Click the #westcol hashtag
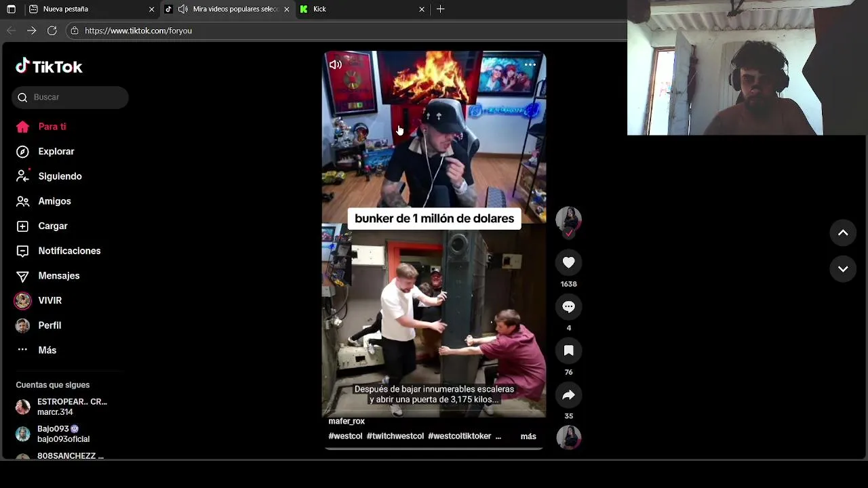Image resolution: width=868 pixels, height=488 pixels. click(345, 436)
